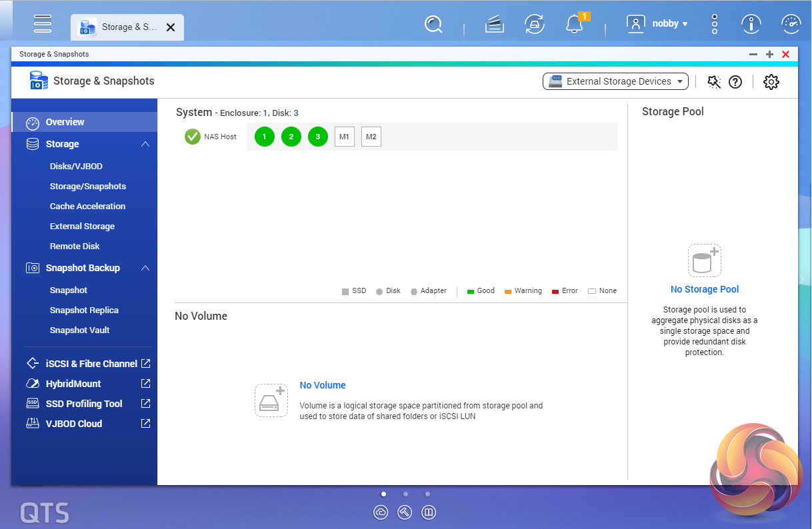Select disk 1 in the NAS Host enclosure
The height and width of the screenshot is (529, 812).
[x=265, y=137]
